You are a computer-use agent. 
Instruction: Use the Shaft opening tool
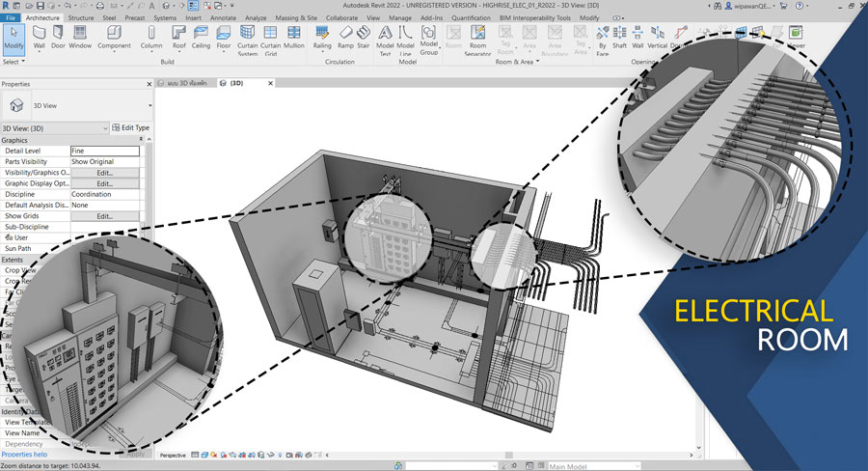[619, 37]
